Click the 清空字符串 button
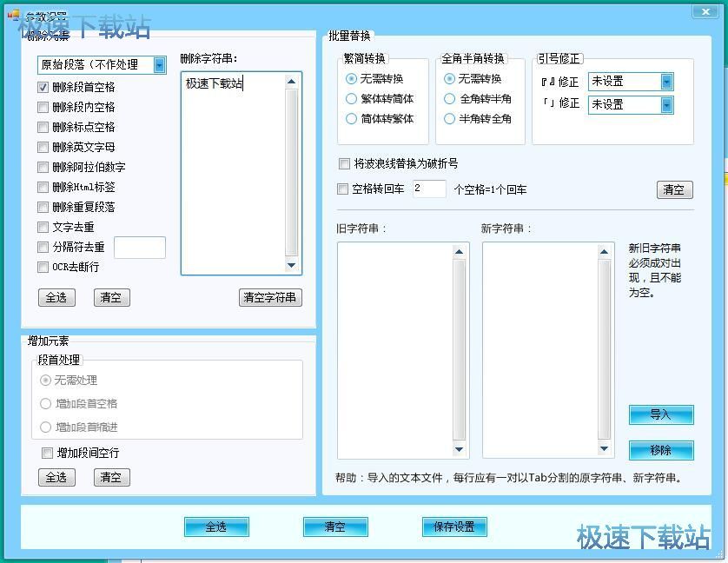Screen dimensions: 728x563 tap(270, 297)
